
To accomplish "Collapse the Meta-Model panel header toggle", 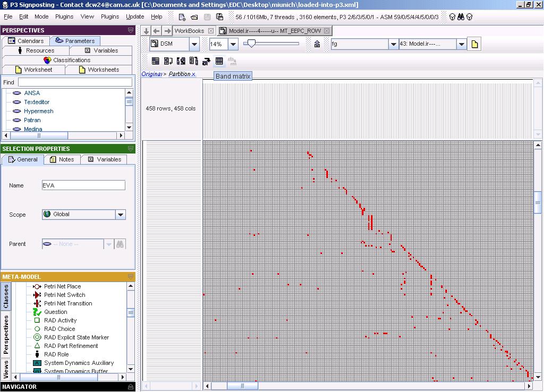I will tap(131, 277).
